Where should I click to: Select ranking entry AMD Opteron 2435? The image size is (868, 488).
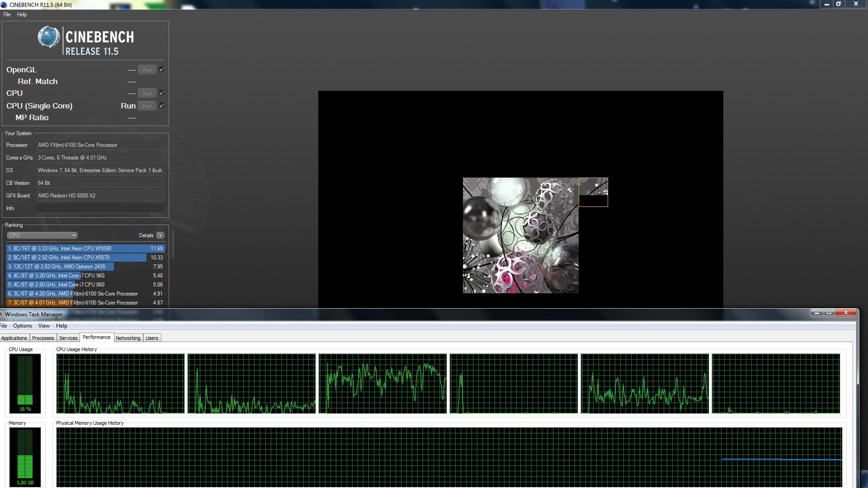pos(85,267)
